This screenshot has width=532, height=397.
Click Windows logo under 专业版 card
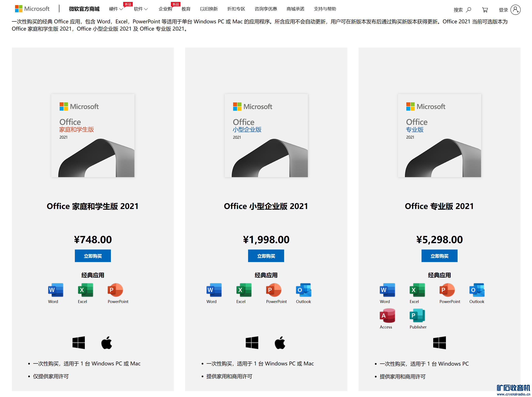coord(439,342)
